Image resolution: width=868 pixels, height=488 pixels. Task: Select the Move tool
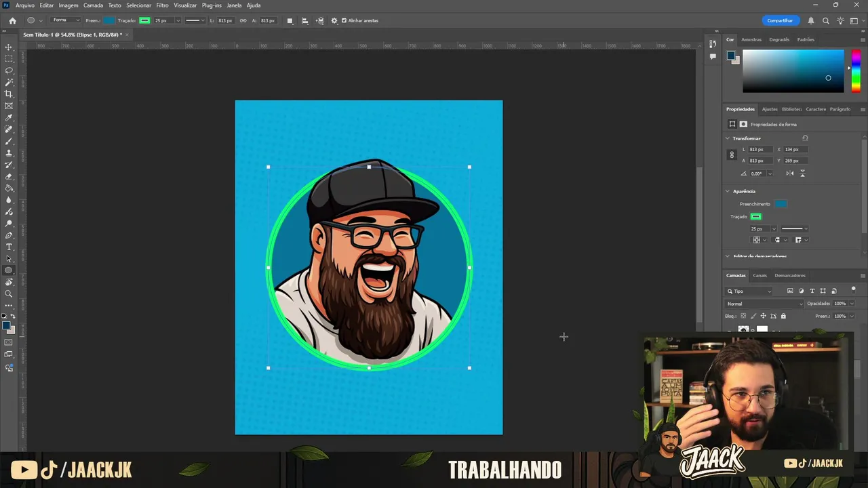[9, 47]
